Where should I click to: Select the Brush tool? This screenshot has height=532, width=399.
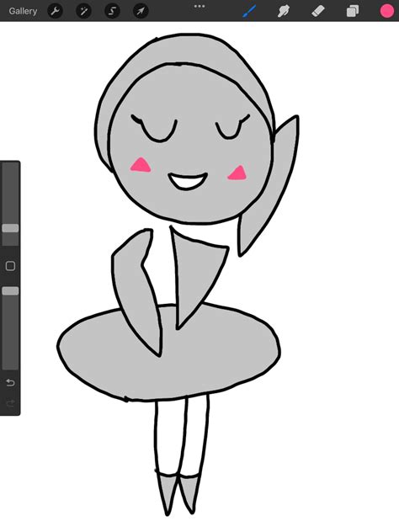click(x=249, y=11)
